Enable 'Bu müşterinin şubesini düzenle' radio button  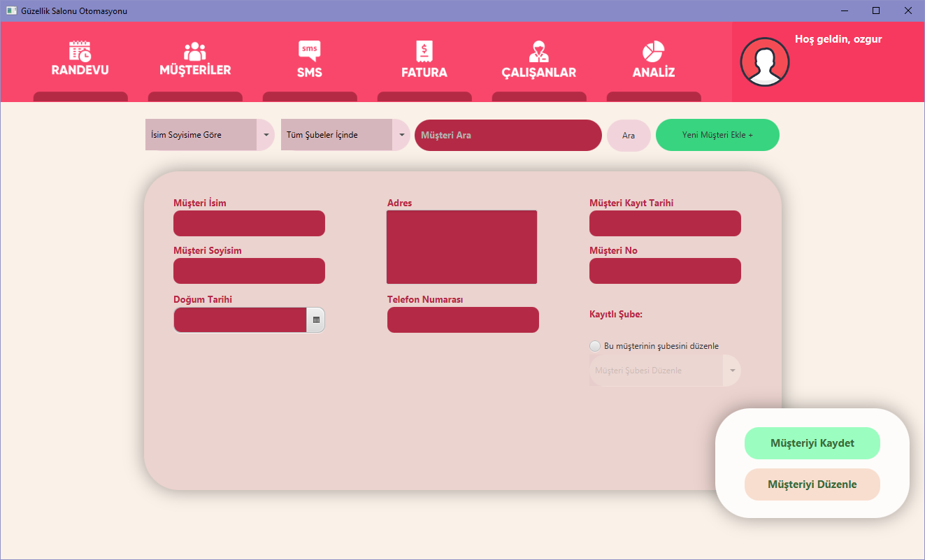pyautogui.click(x=595, y=345)
